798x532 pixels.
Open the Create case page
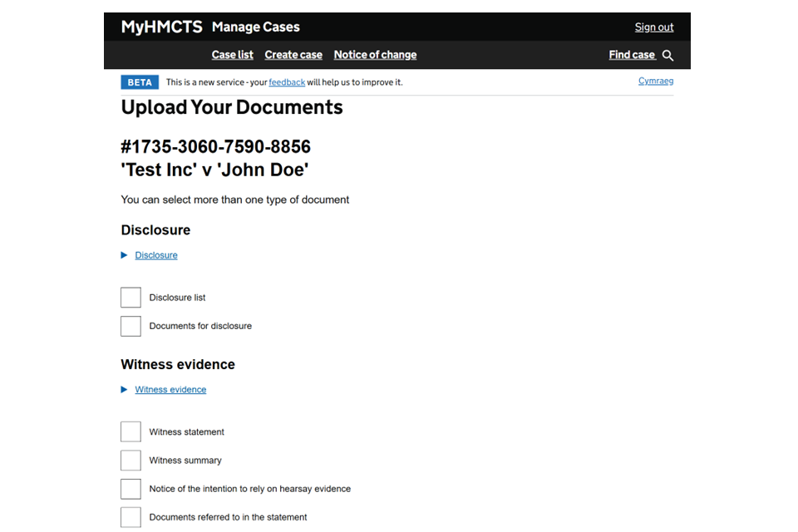293,55
